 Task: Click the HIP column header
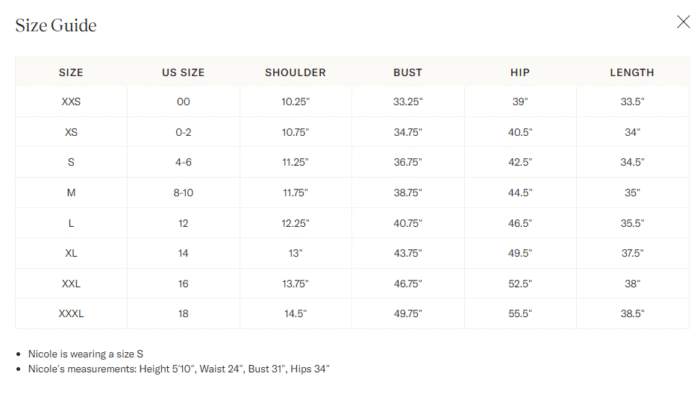[520, 72]
